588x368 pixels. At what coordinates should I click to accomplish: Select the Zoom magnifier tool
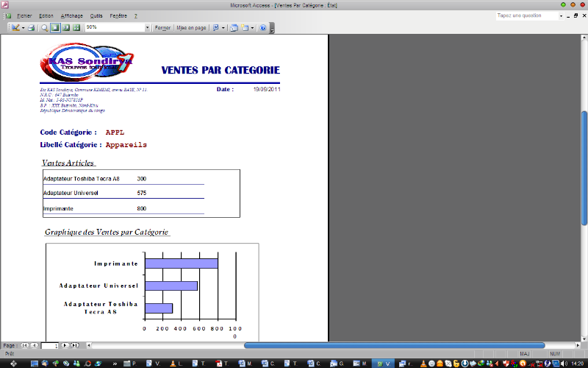(x=45, y=27)
